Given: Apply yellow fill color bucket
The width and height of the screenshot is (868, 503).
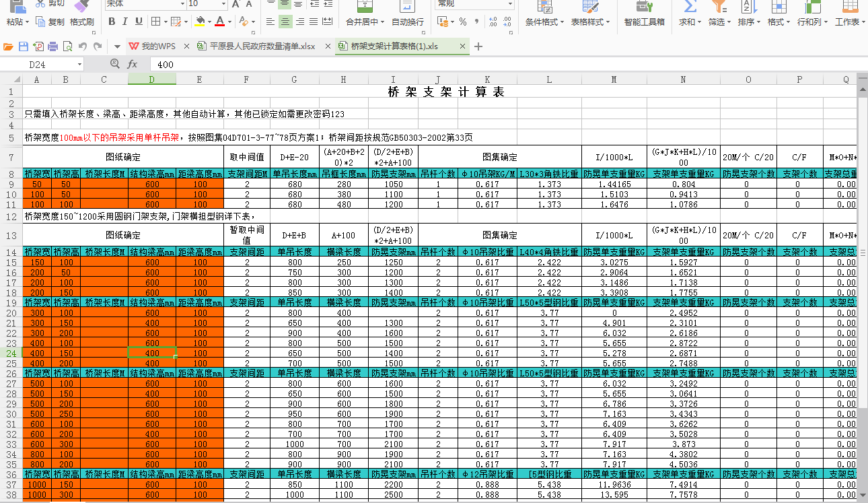Looking at the screenshot, I should (x=199, y=22).
